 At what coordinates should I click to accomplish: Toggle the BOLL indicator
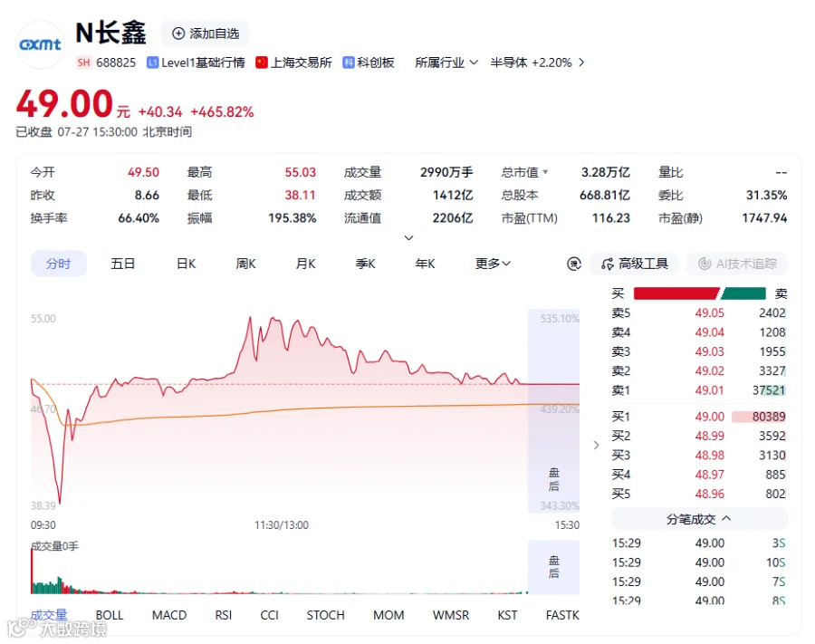point(110,615)
